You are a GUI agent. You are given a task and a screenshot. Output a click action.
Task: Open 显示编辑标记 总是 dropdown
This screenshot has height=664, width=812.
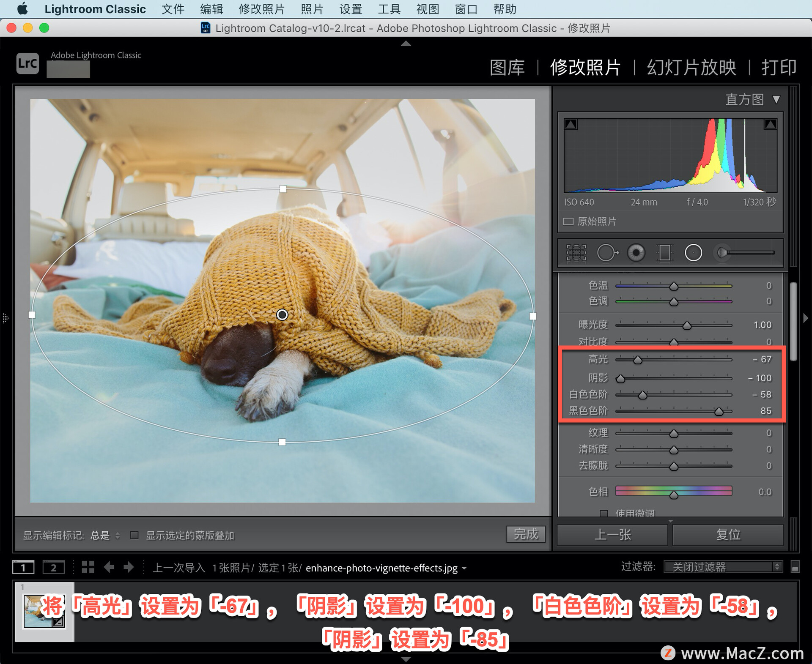pos(105,536)
